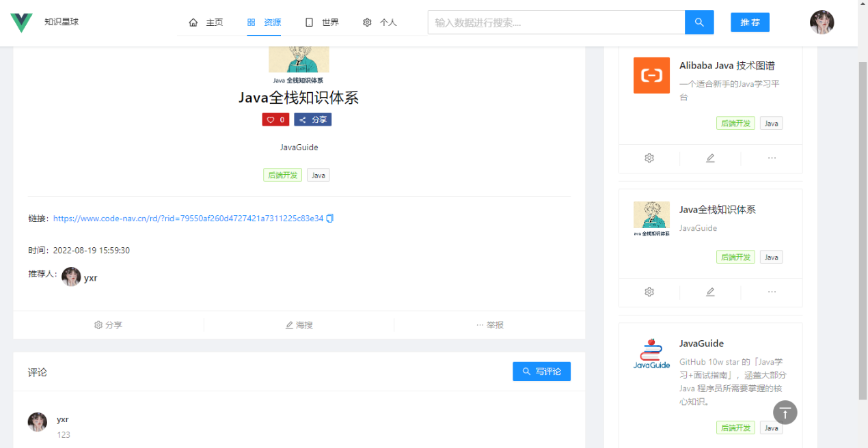Open more options on the Alibaba Java card
The width and height of the screenshot is (868, 448).
pyautogui.click(x=772, y=158)
